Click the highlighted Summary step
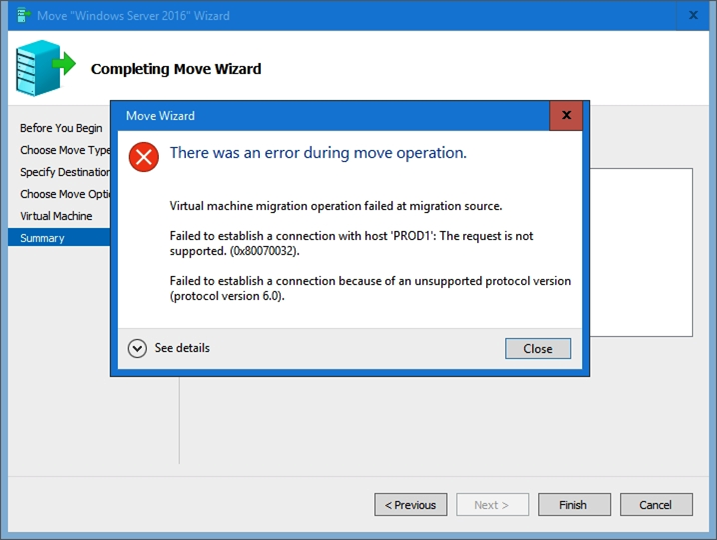The image size is (717, 540). click(x=42, y=238)
